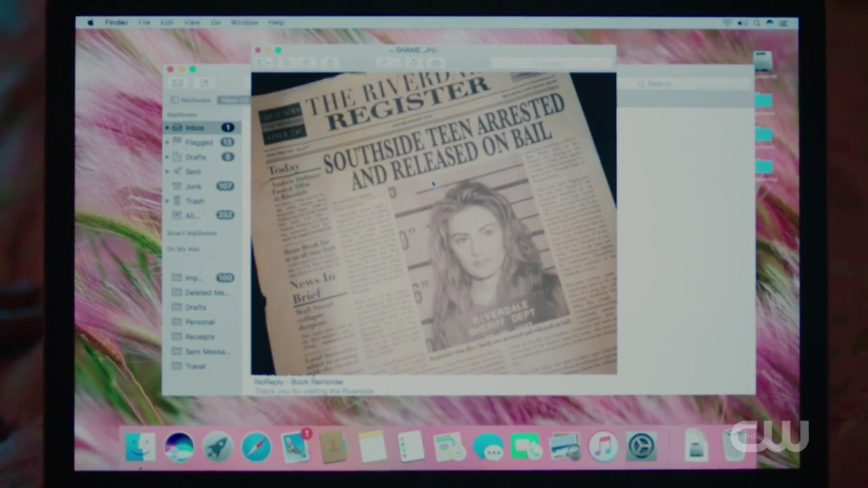Screen dimensions: 868x488
Task: Open Contacts book icon in Dock
Action: click(x=334, y=446)
